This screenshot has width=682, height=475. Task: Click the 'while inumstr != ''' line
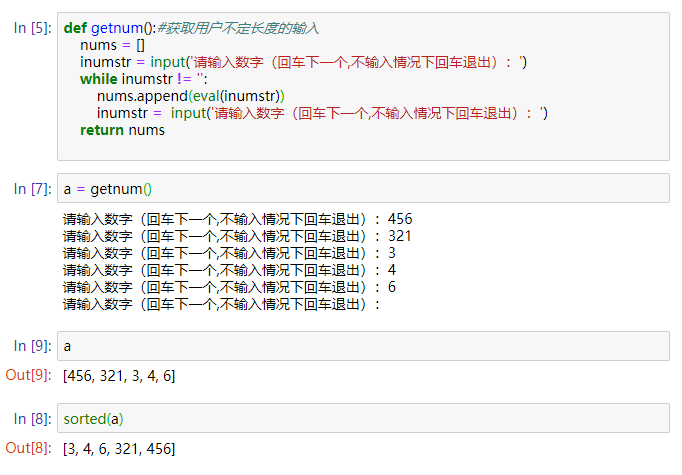tap(144, 79)
